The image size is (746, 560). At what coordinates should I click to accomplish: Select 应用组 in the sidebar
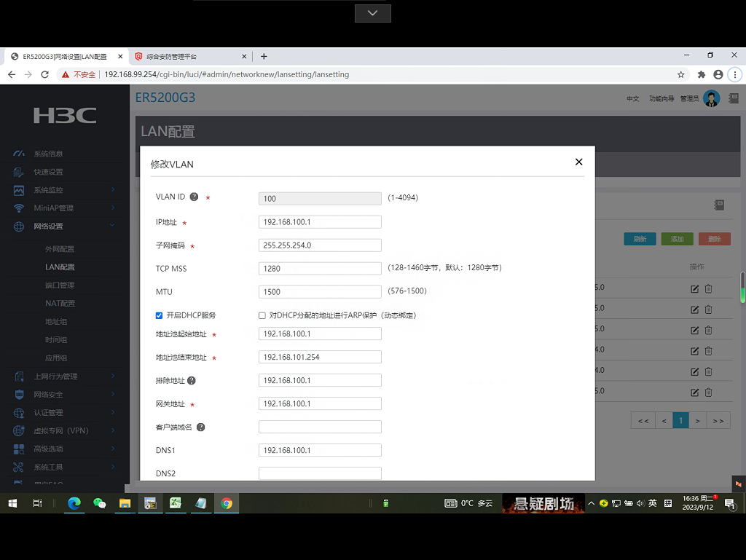[x=56, y=358]
